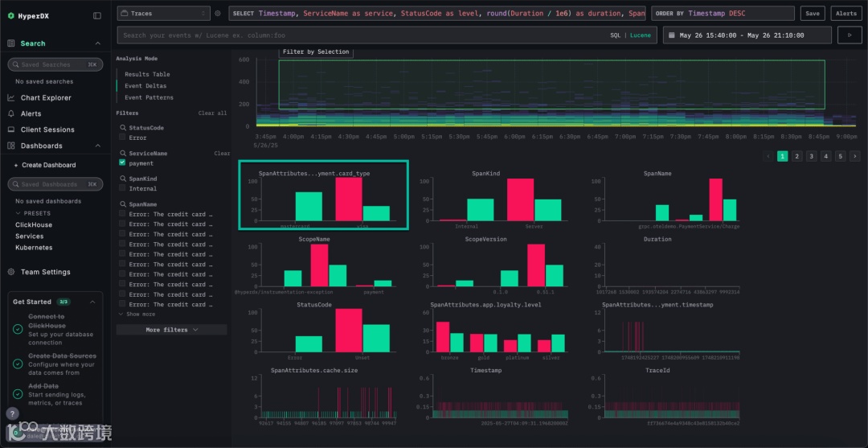This screenshot has width=868, height=448.
Task: Click the Save button
Action: point(813,14)
